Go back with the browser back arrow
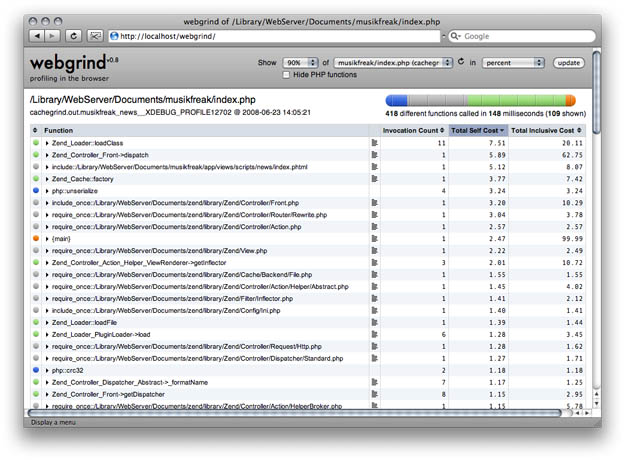The height and width of the screenshot is (460, 625). [37, 36]
